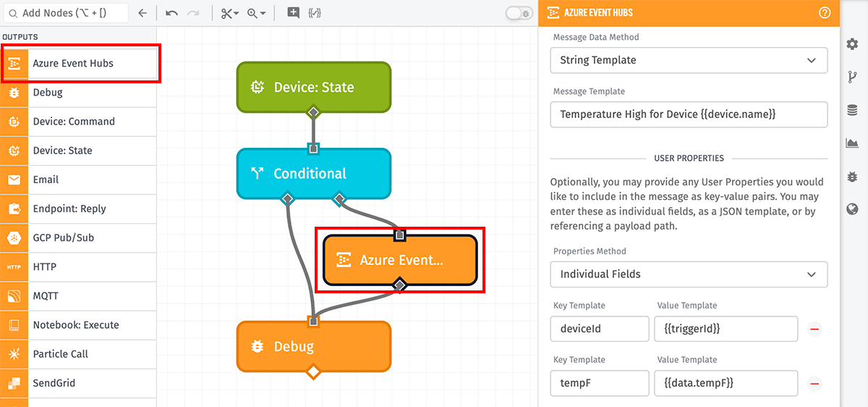
Task: Click the GCP Pub/Sub hexagon icon
Action: 14,238
